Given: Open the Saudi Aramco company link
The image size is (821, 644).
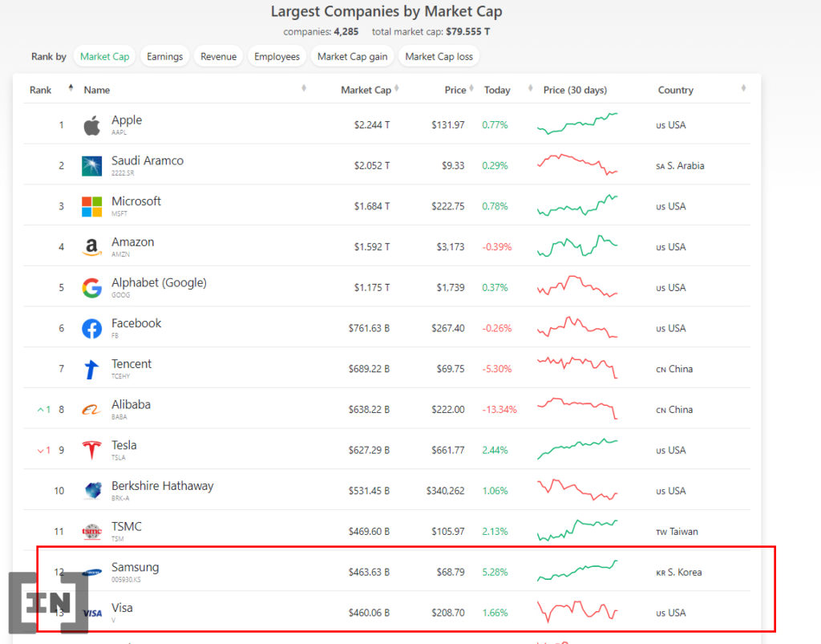Looking at the screenshot, I should [148, 160].
